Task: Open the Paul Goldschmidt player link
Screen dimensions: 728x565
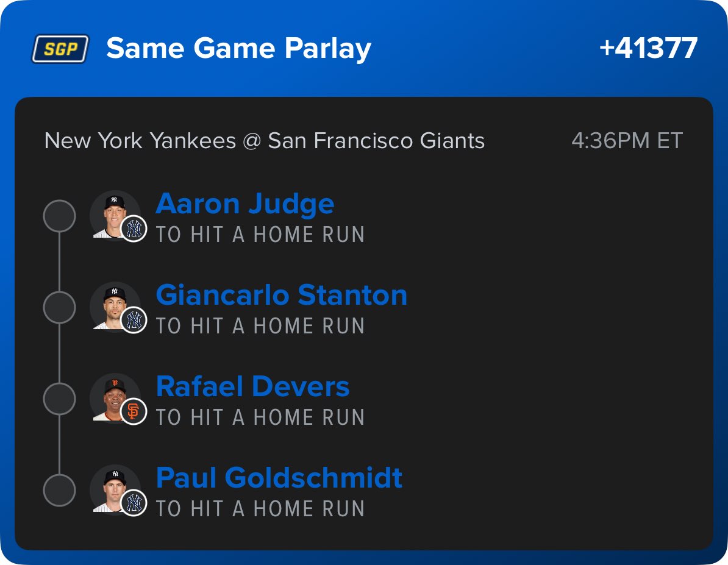Action: (x=279, y=478)
